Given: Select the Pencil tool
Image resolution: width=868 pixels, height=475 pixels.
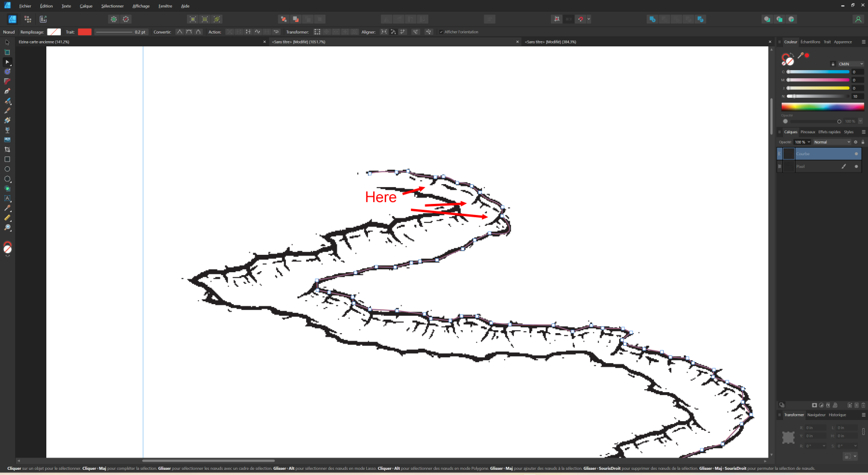Looking at the screenshot, I should 7,110.
